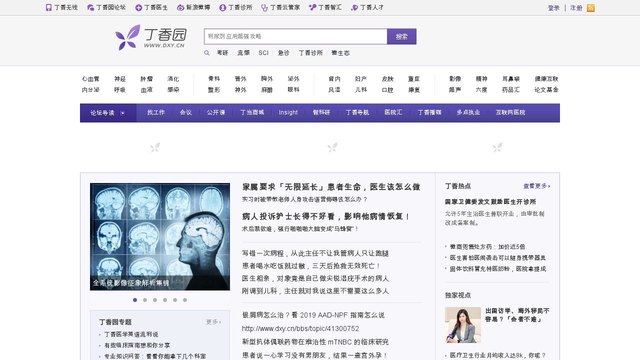Open the 找工作 nav tab

coord(156,112)
